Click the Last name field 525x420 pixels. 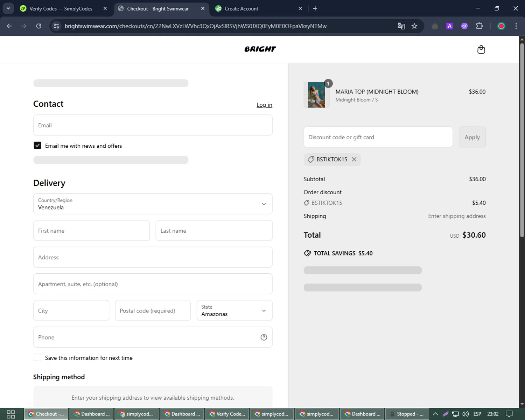tap(214, 231)
